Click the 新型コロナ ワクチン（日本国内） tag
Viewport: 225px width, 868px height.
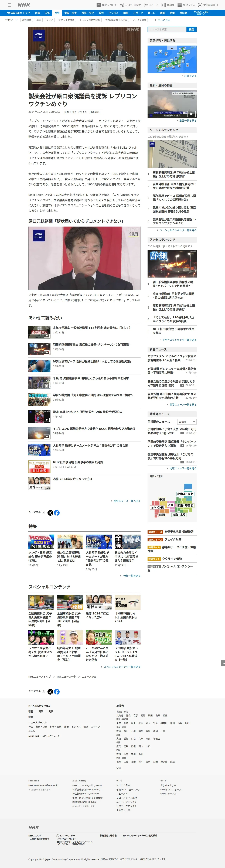(x=83, y=112)
